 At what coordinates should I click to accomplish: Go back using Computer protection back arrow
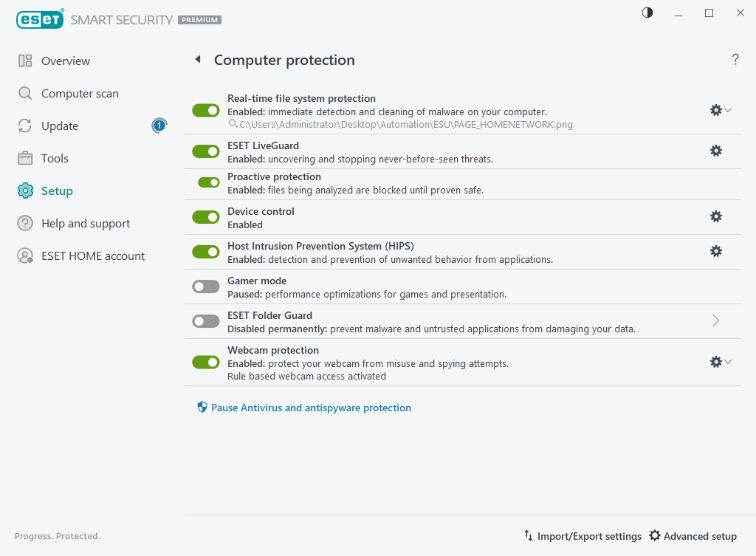click(x=198, y=60)
